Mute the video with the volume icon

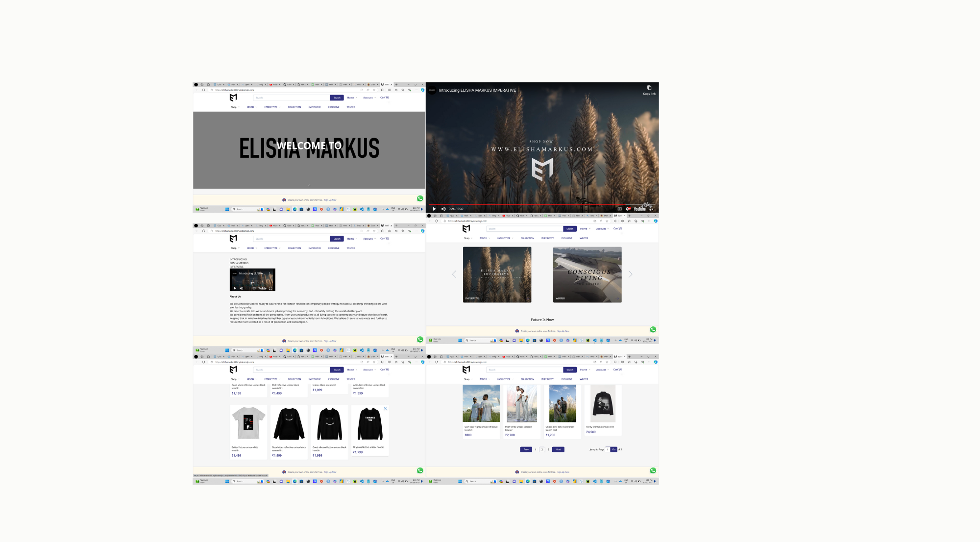[x=444, y=209]
